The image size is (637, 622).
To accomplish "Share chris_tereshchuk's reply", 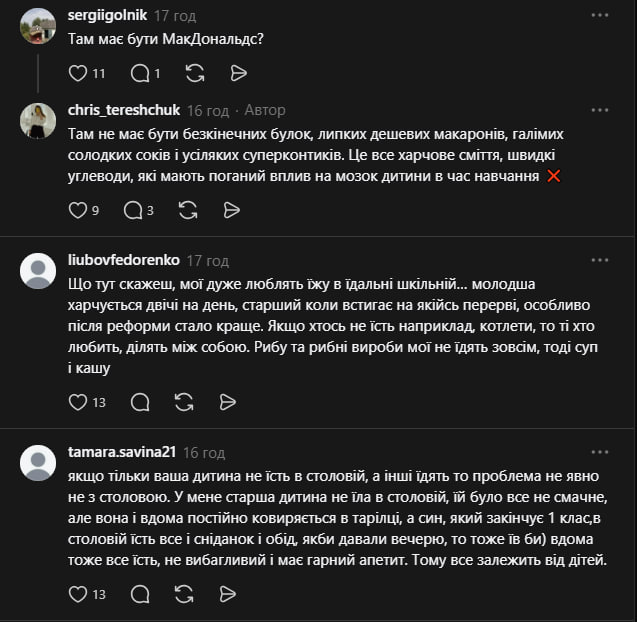I will tap(232, 210).
